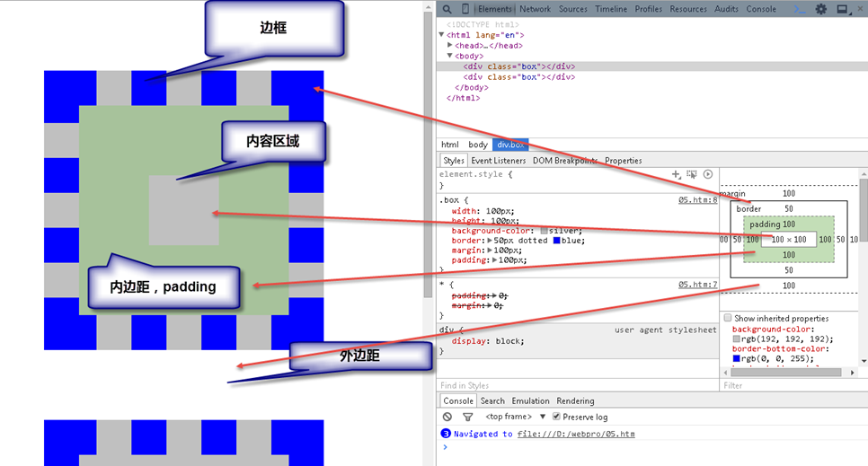Click the inspect element magnifier icon
The image size is (868, 466).
point(447,9)
